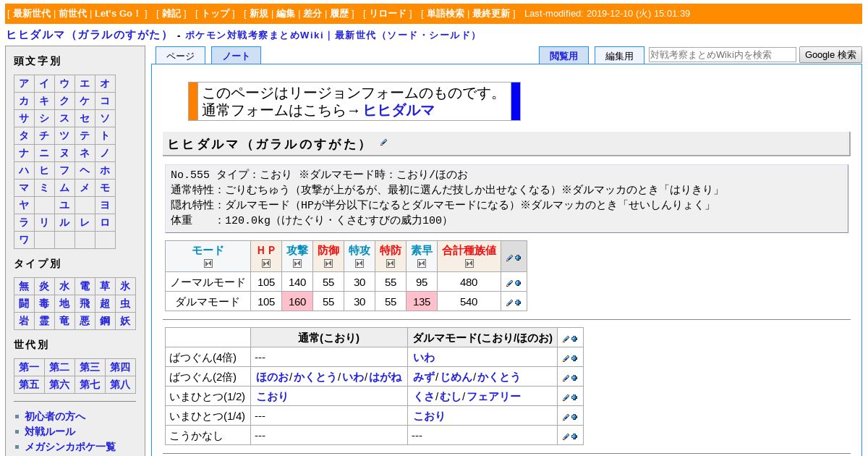Click the Google 検索 button
The height and width of the screenshot is (456, 868).
click(830, 55)
